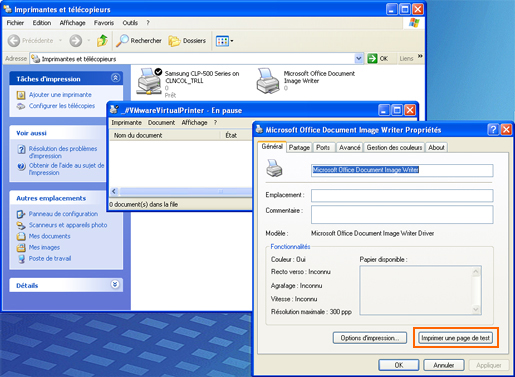Expand the Liens toolbar chevron
Screen dimensions: 515x377
(420, 56)
